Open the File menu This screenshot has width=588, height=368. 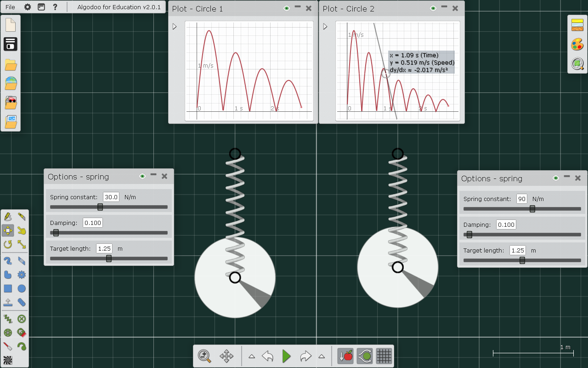10,7
